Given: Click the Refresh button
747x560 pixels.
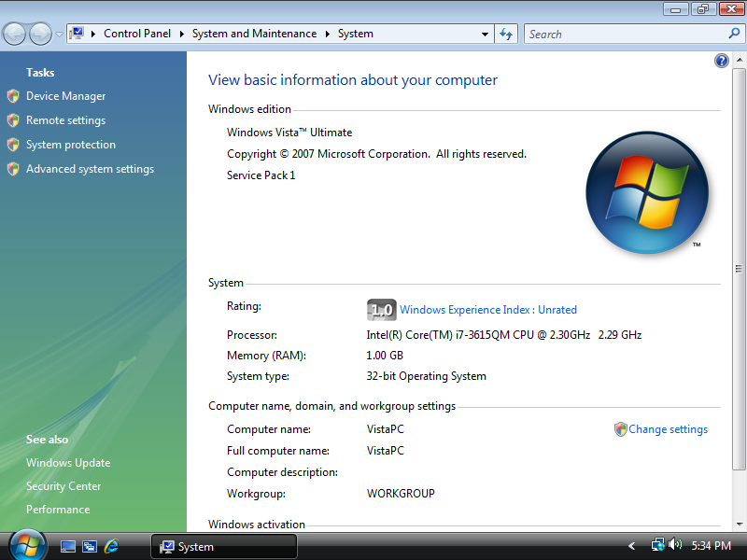Looking at the screenshot, I should click(506, 35).
